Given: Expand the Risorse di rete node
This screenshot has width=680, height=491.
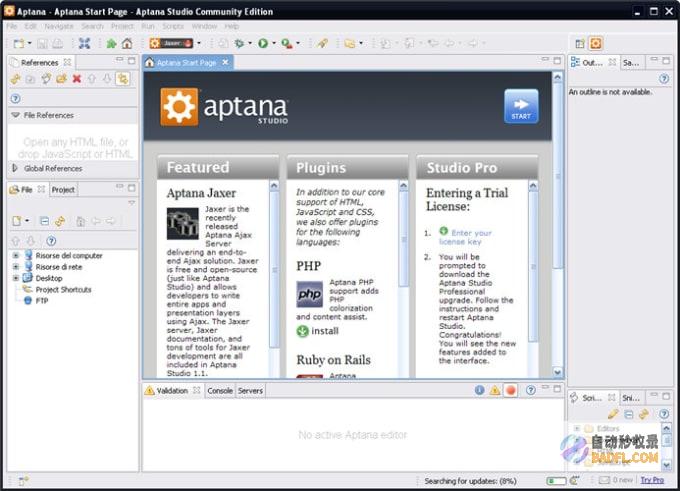Looking at the screenshot, I should click(16, 267).
